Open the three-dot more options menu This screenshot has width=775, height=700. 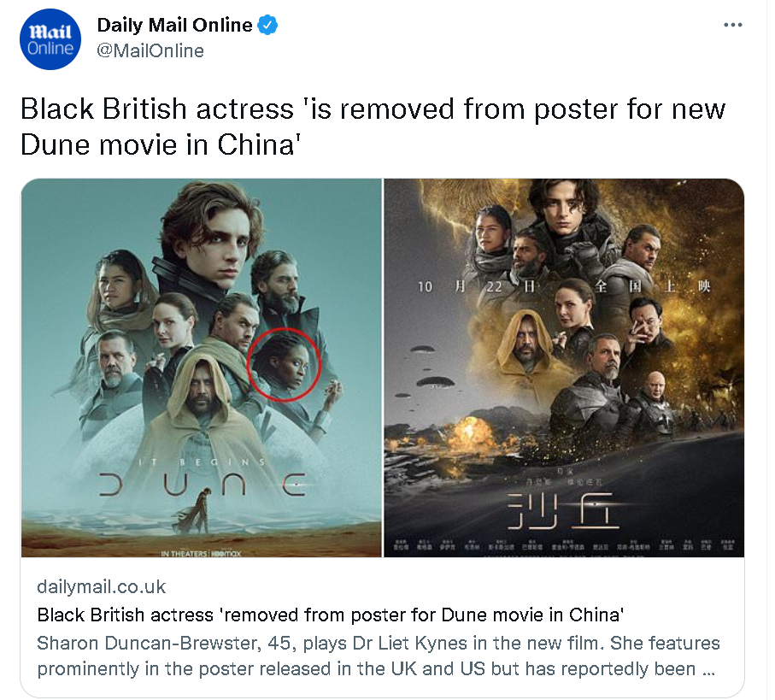[732, 25]
